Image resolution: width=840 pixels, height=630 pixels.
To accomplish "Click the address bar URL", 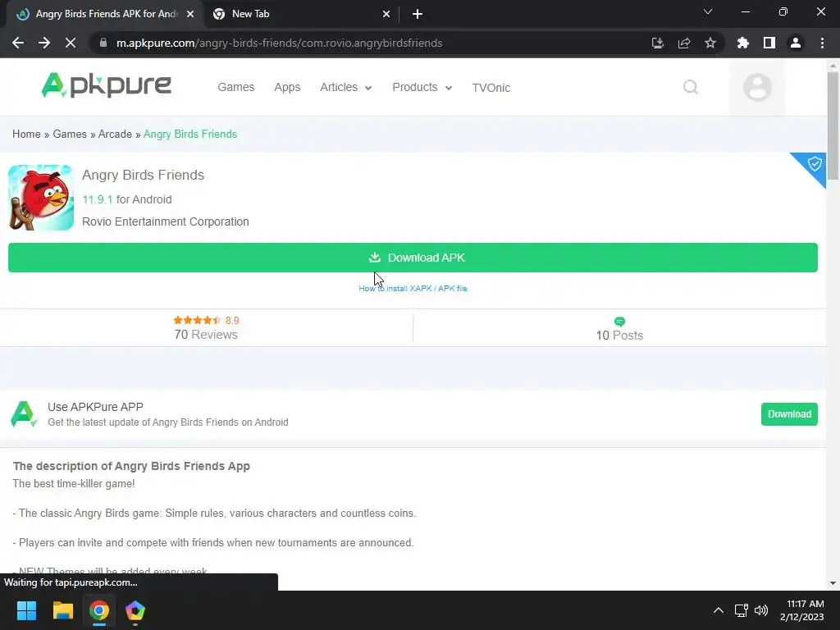I will 279,43.
